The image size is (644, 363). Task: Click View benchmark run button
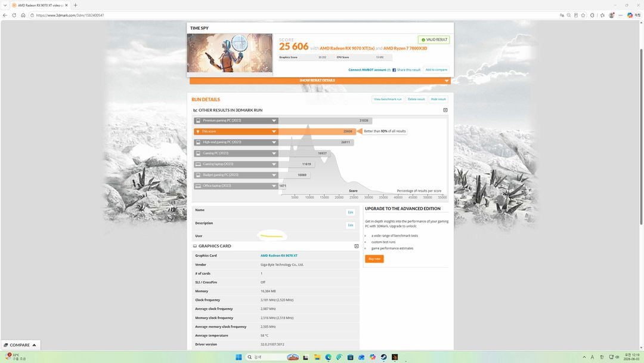[x=388, y=99]
